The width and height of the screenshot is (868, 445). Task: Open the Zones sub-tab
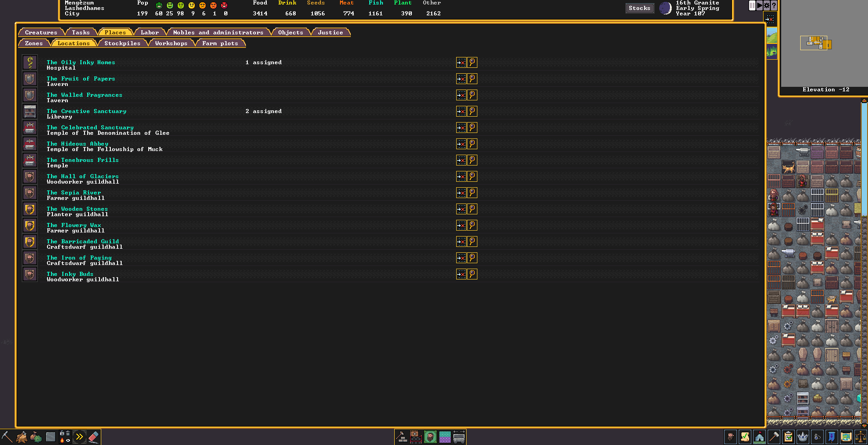pos(34,43)
